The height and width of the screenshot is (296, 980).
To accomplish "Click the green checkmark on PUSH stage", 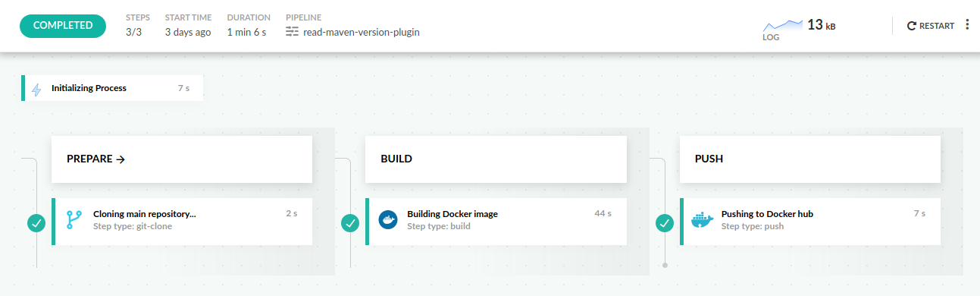I will 665,223.
